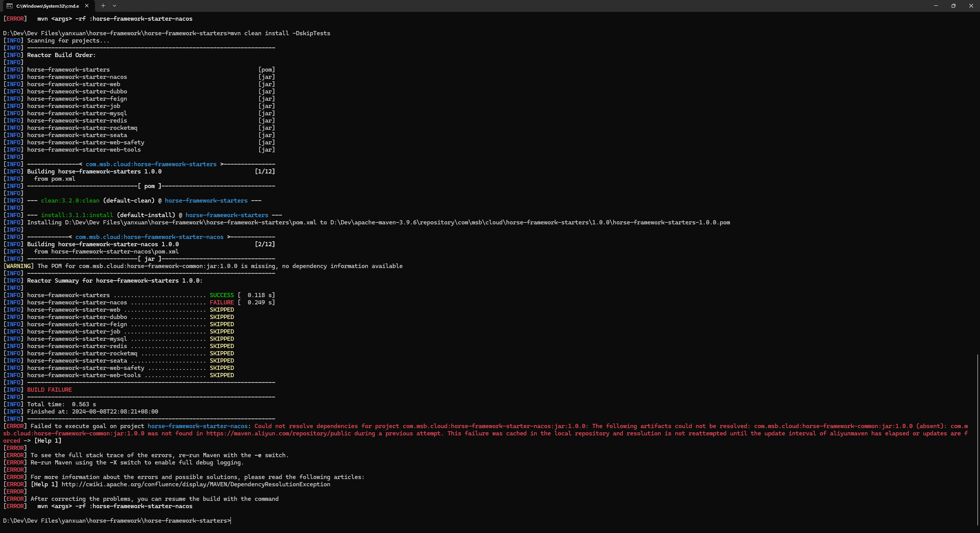The width and height of the screenshot is (980, 533).
Task: Click SKIPPED for horse-framework-starter-web row
Action: click(222, 310)
